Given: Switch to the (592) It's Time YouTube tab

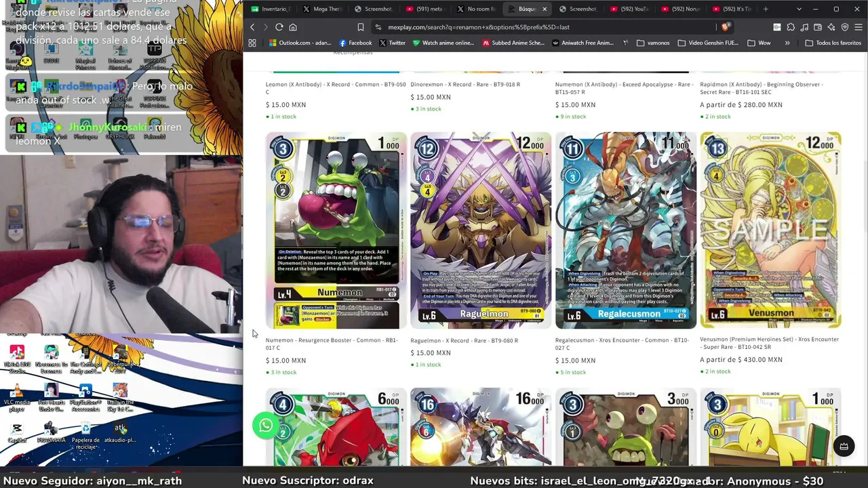Looking at the screenshot, I should [732, 9].
